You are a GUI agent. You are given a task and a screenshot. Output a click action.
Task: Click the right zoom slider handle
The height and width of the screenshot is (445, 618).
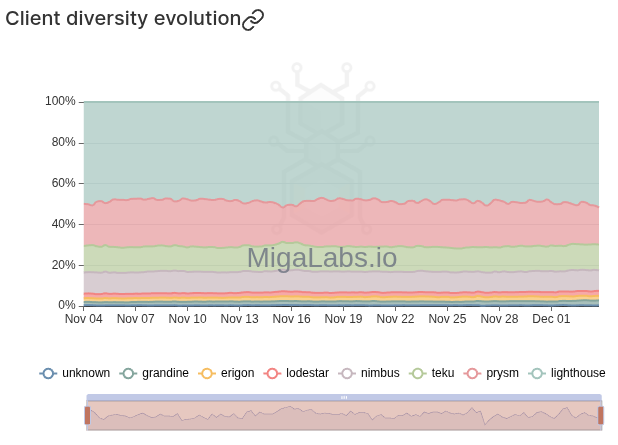[600, 415]
